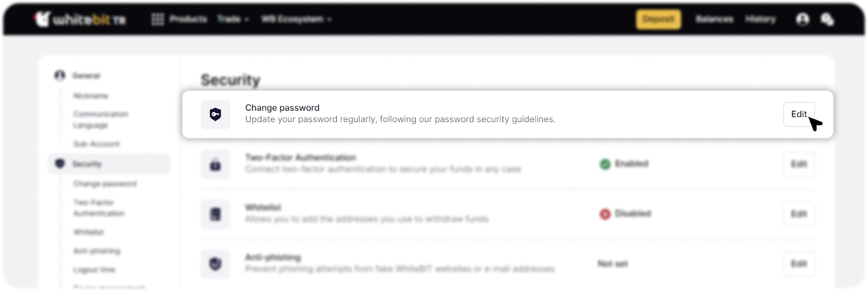Click the Anti-phishing shield icon
868x291 pixels.
(x=215, y=264)
